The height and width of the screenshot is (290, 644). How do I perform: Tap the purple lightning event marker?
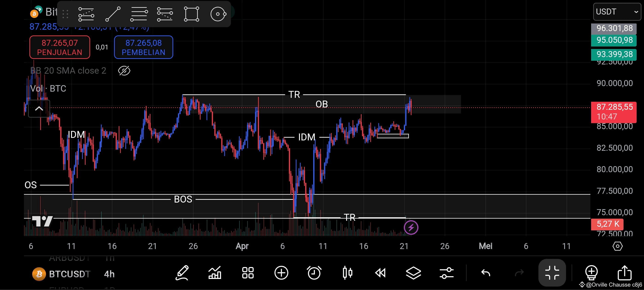click(x=411, y=227)
